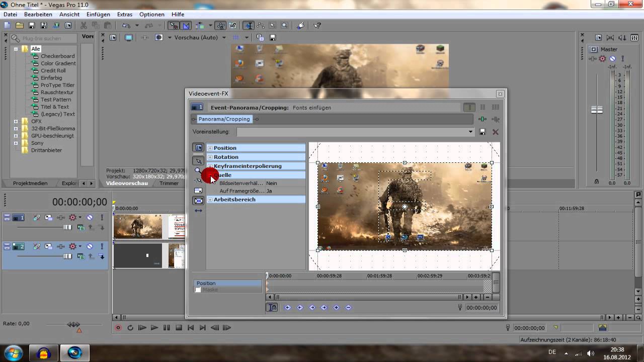Screen dimensions: 644x362
Task: Open the Einfügen menu
Action: (98, 15)
